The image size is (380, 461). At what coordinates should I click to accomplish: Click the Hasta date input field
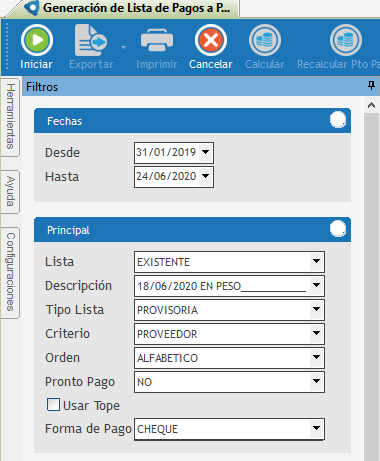pyautogui.click(x=174, y=176)
